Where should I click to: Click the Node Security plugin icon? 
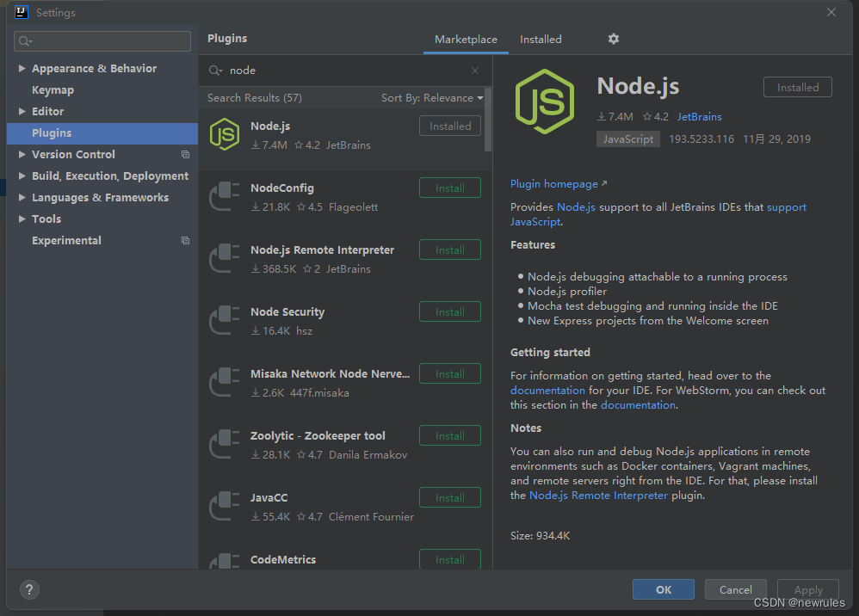(x=225, y=320)
